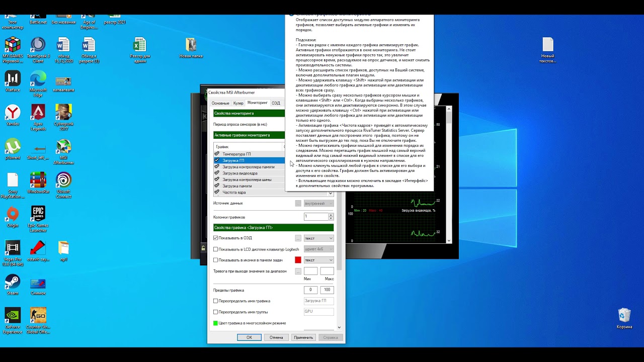Viewport: 644px width, 362px height.
Task: Click the Применить button
Action: click(x=303, y=337)
